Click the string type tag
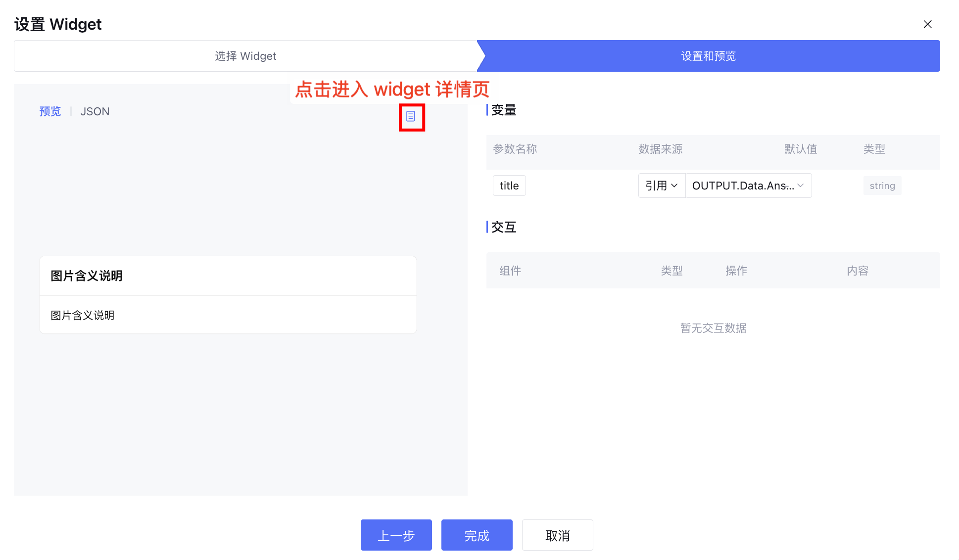The width and height of the screenshot is (959, 560). (x=882, y=186)
